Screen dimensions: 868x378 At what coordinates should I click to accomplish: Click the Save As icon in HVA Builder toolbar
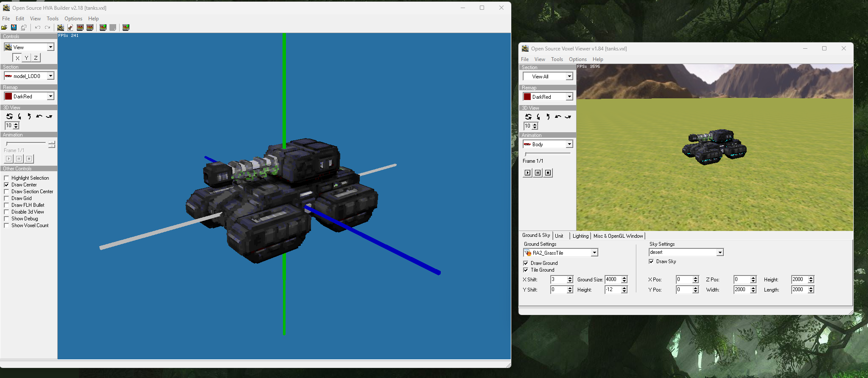(24, 28)
